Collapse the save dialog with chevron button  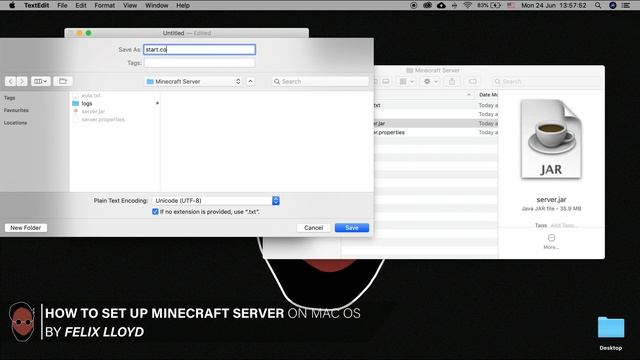pyautogui.click(x=250, y=81)
